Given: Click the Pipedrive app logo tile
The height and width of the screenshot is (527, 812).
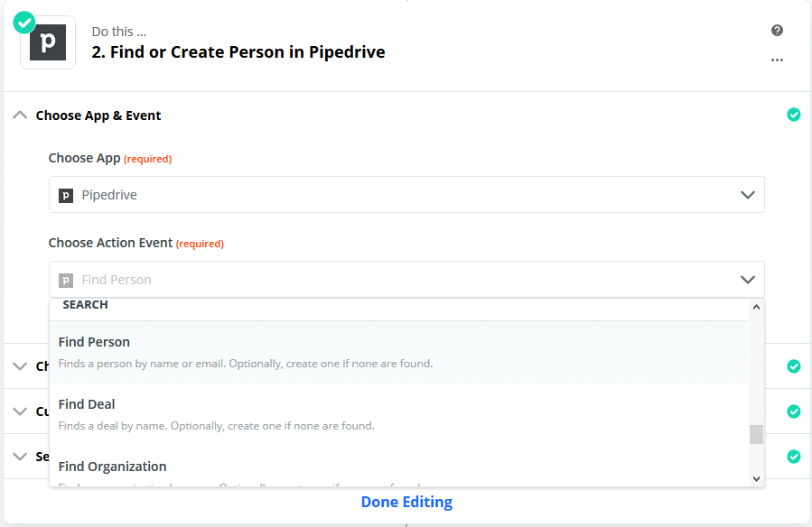Looking at the screenshot, I should pos(48,42).
